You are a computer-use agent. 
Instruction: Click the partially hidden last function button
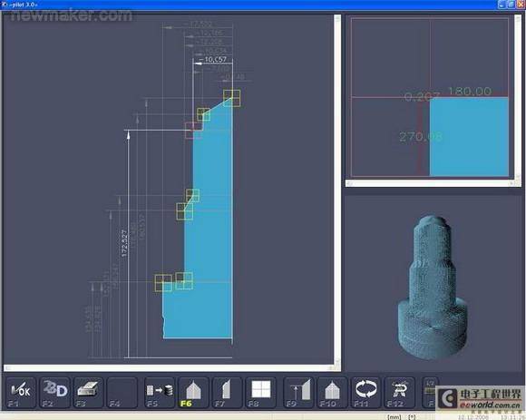click(430, 392)
